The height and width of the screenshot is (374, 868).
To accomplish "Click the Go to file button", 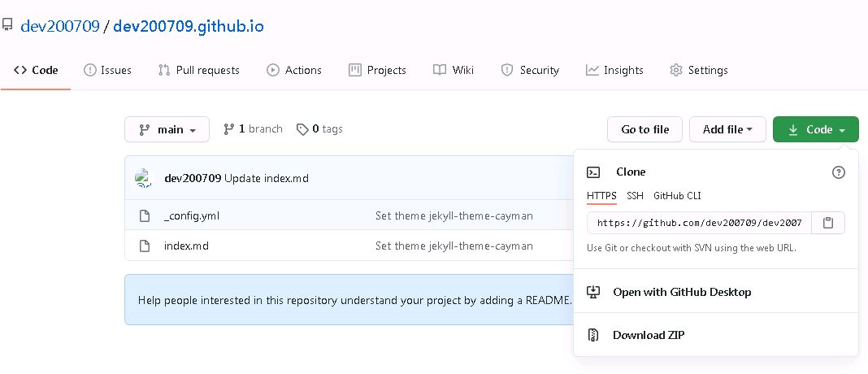I will (645, 129).
